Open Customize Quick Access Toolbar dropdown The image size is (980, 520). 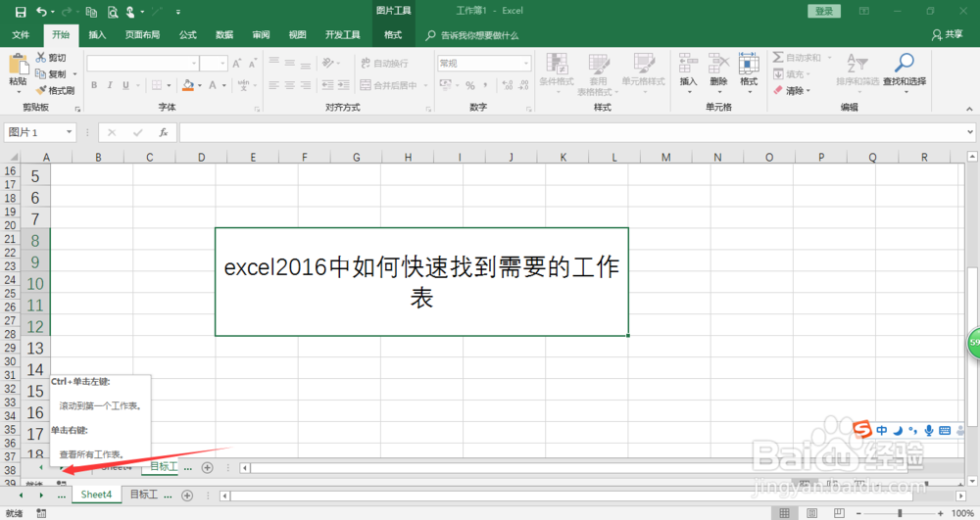[178, 12]
